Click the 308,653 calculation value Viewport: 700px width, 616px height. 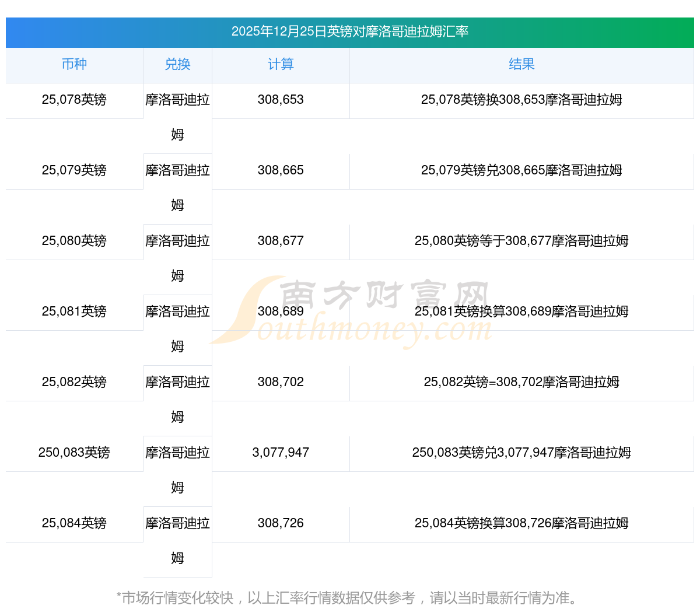tap(281, 100)
